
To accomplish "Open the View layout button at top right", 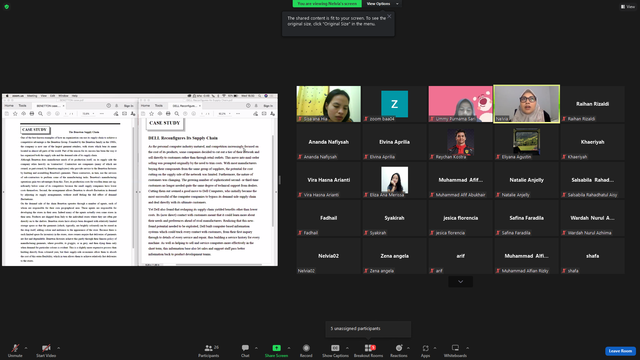I will point(628,7).
